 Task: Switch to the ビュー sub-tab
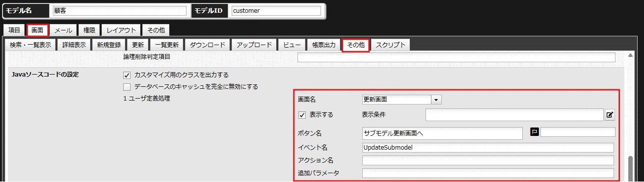[292, 45]
